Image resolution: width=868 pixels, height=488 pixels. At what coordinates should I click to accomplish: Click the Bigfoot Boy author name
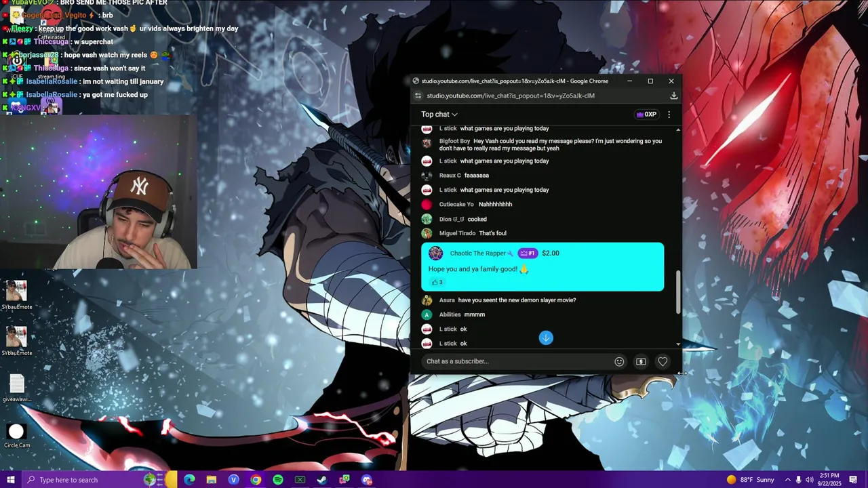click(454, 141)
